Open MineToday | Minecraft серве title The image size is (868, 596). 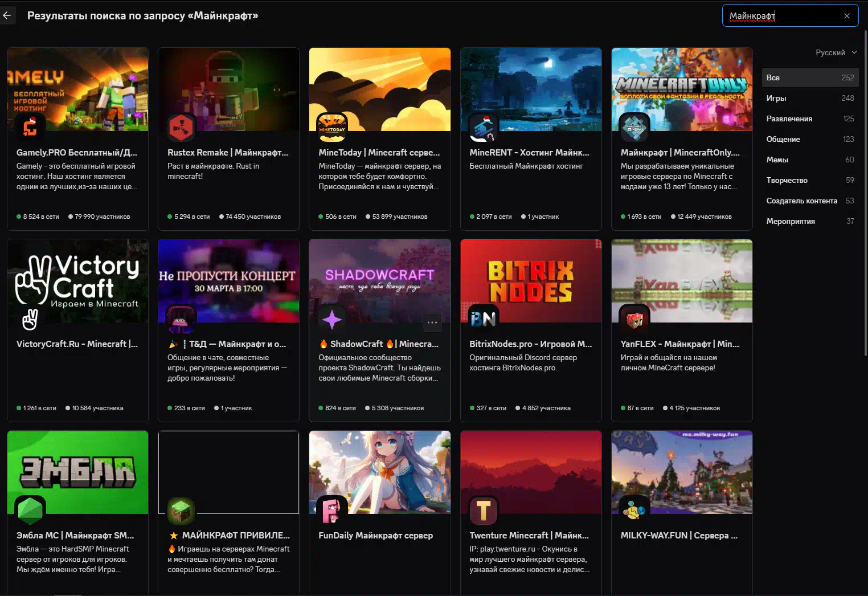click(x=379, y=153)
